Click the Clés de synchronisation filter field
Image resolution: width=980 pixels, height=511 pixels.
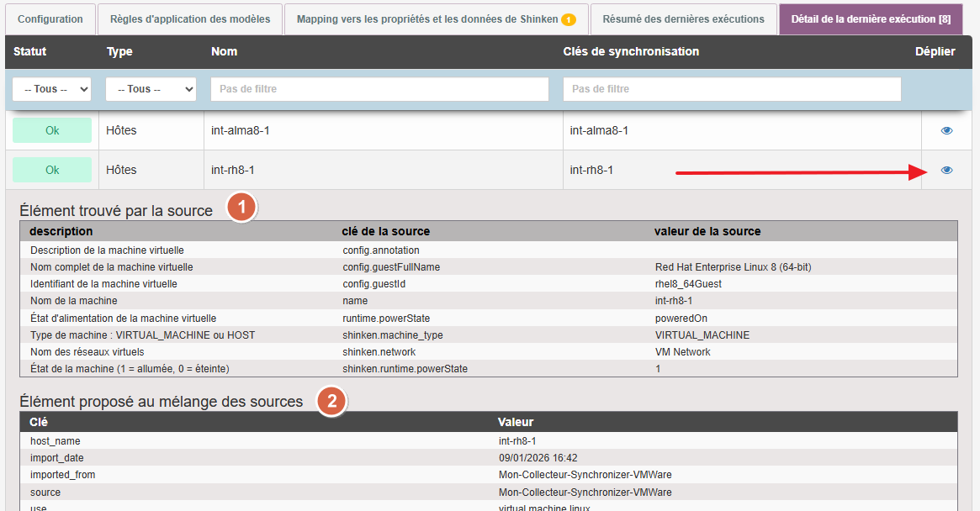tap(732, 89)
